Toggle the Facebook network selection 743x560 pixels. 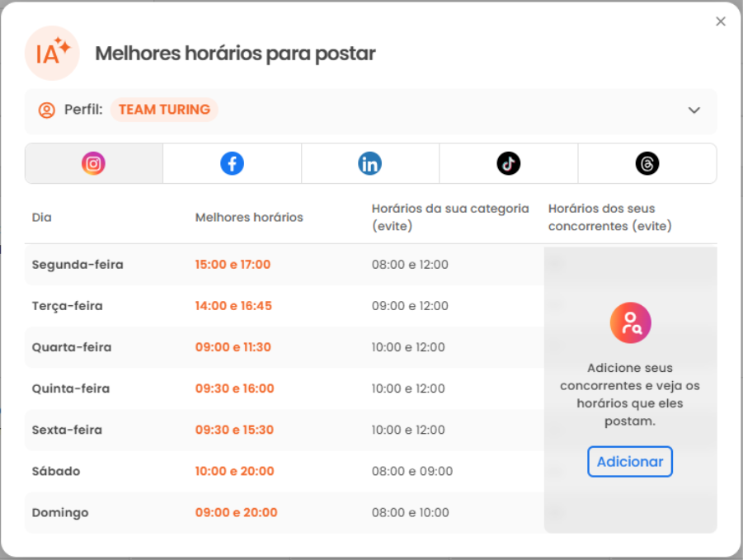(x=232, y=162)
